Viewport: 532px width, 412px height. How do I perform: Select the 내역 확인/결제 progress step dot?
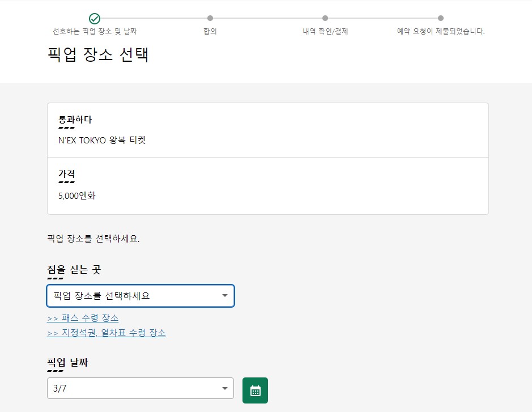point(325,18)
